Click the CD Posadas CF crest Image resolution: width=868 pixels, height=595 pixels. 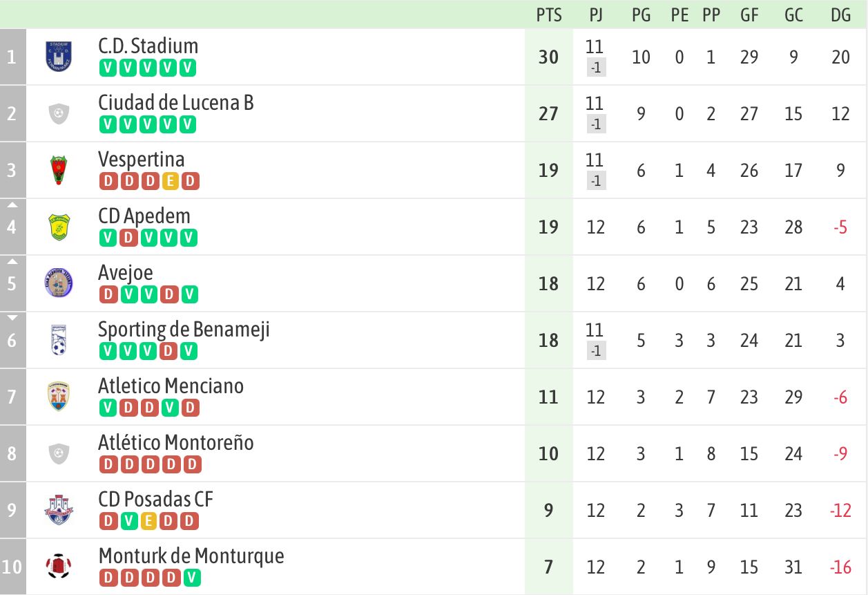[x=59, y=510]
